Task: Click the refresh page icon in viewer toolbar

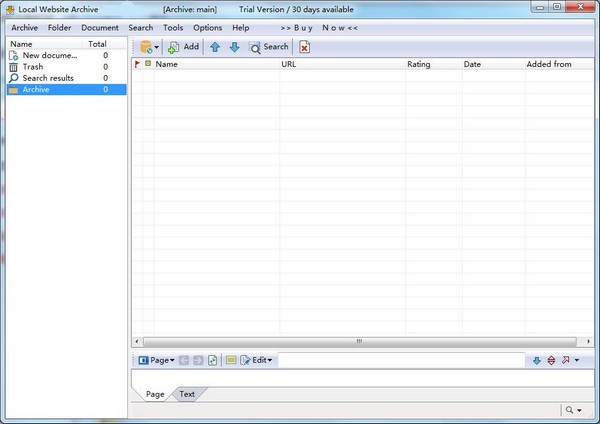Action: 212,360
